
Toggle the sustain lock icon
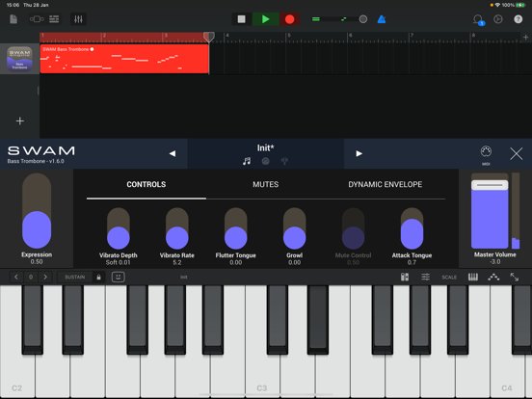click(x=98, y=277)
